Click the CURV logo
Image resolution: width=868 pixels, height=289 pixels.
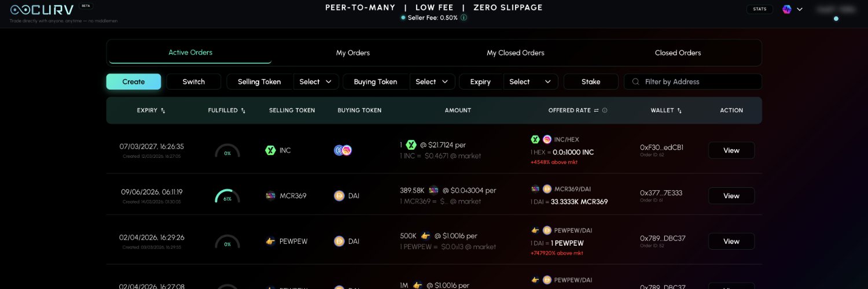[42, 10]
